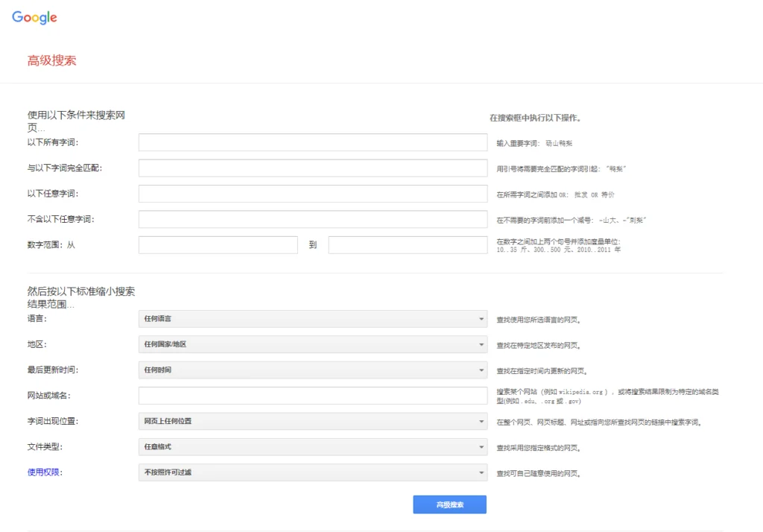Screen dimensions: 763x532
Task: Focus the 以下所有字词 input field
Action: click(312, 142)
